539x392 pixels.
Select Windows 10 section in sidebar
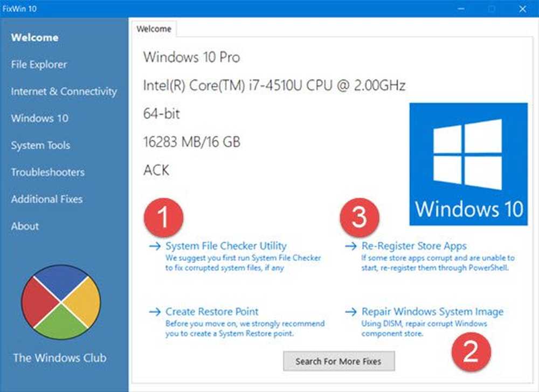39,118
